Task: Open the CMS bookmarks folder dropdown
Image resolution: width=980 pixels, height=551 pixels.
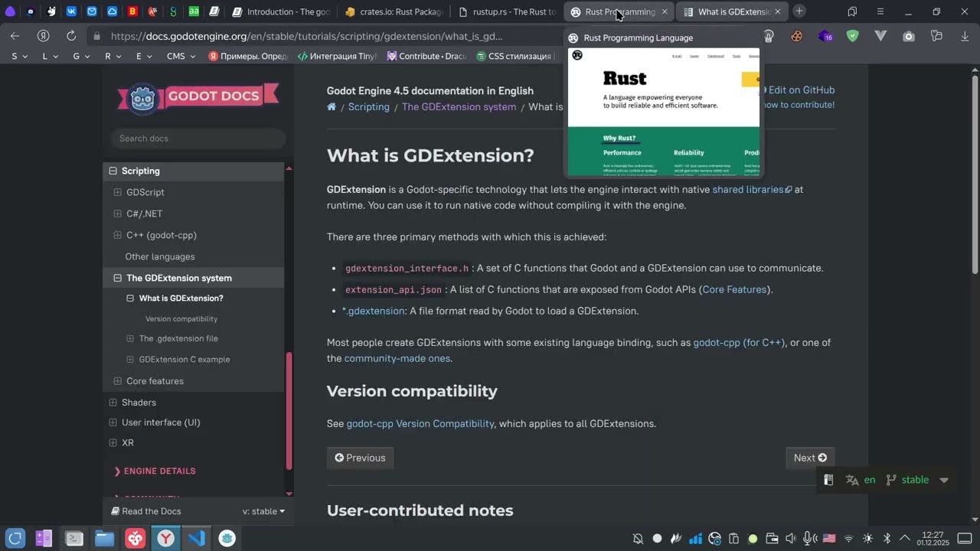Action: coord(181,56)
